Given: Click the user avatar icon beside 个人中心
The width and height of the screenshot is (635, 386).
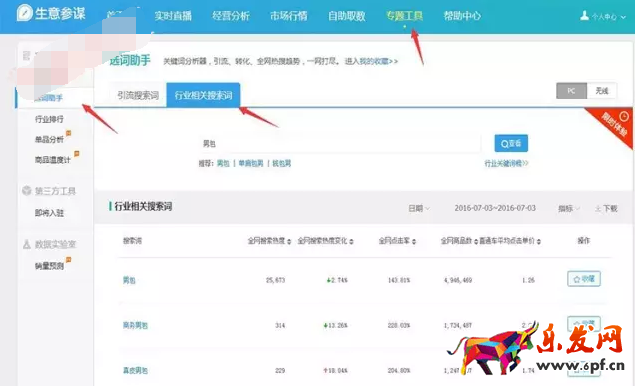Looking at the screenshot, I should tap(584, 16).
